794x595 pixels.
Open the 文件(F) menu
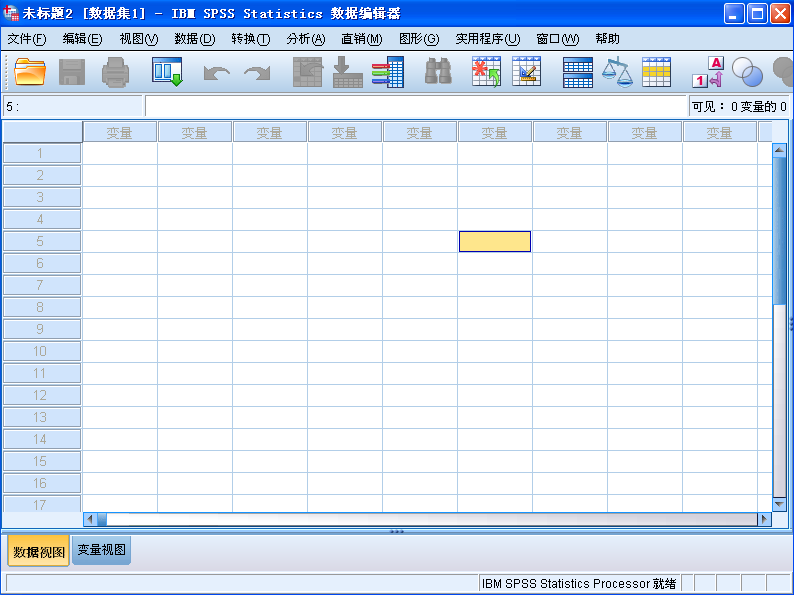click(26, 39)
